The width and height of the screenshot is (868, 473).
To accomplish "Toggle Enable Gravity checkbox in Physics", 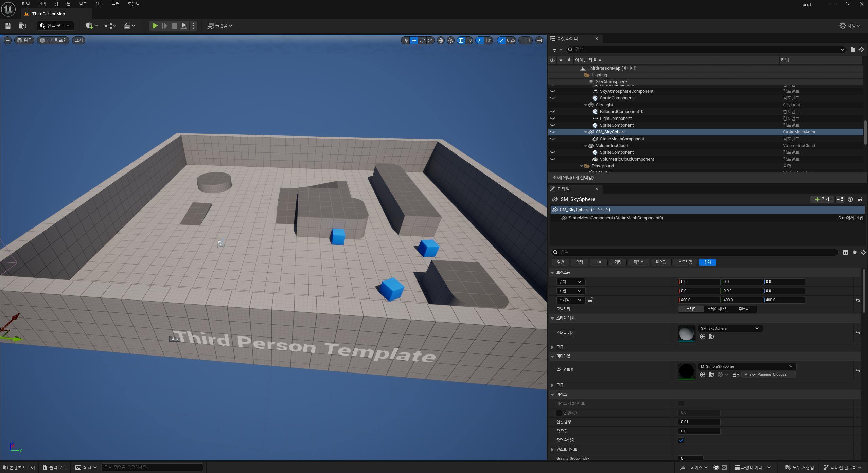I will click(681, 440).
